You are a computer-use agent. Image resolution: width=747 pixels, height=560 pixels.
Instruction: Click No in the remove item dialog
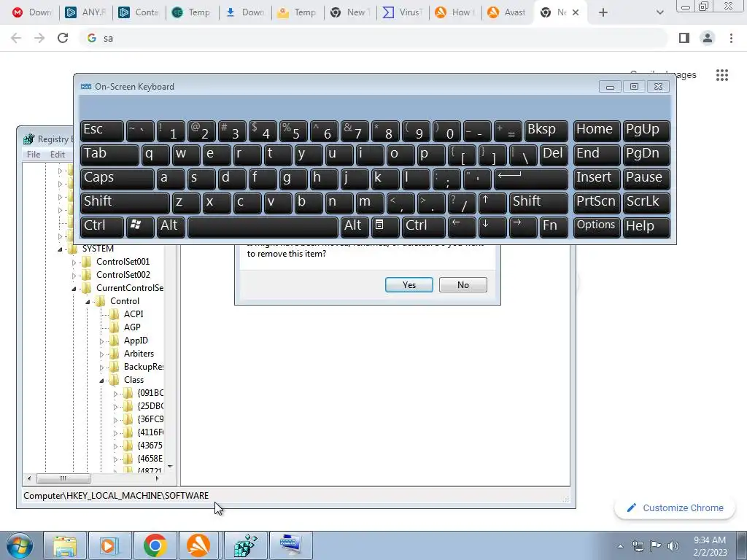(463, 285)
